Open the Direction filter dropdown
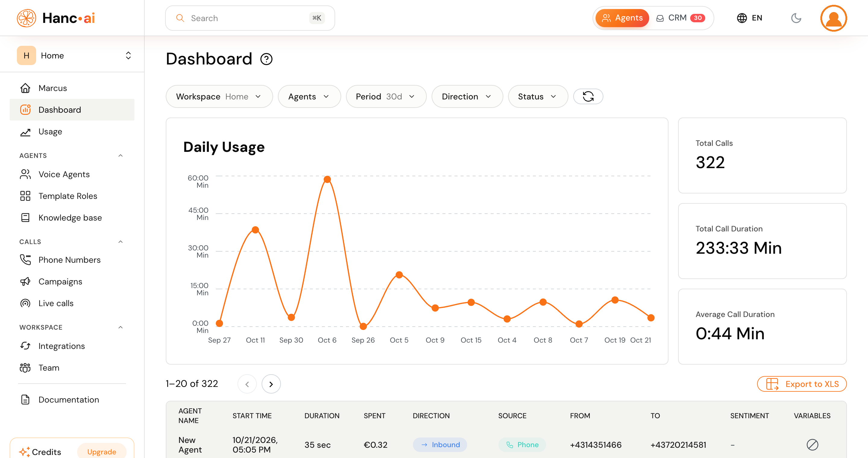The height and width of the screenshot is (458, 868). click(467, 97)
